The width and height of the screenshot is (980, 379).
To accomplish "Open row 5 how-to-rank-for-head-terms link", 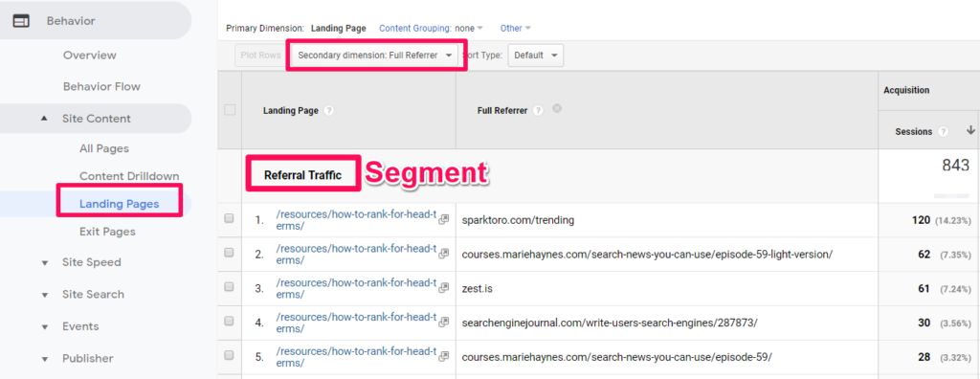I will click(x=356, y=356).
